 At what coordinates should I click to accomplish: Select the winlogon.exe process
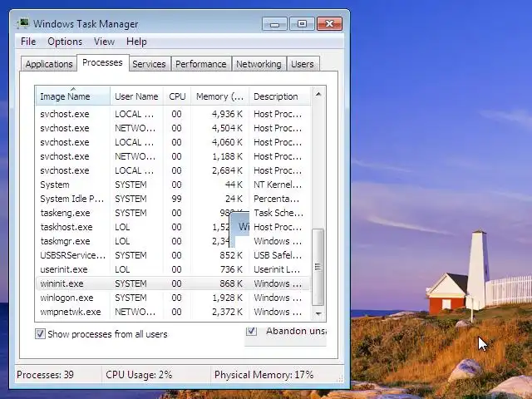(x=173, y=298)
